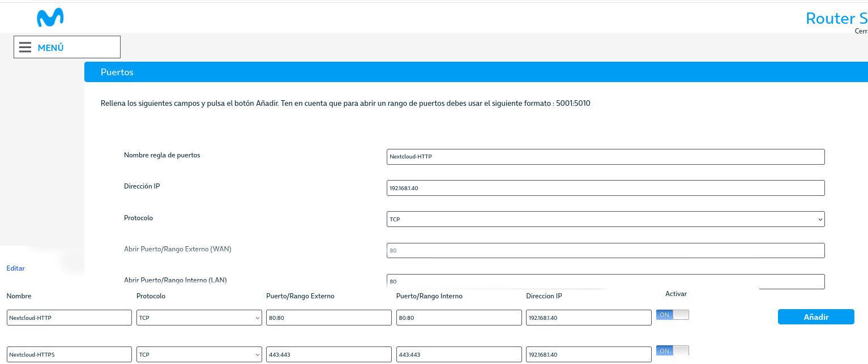Click the Nextcloud-HTTPS name field in table
This screenshot has height=364, width=868.
point(69,354)
